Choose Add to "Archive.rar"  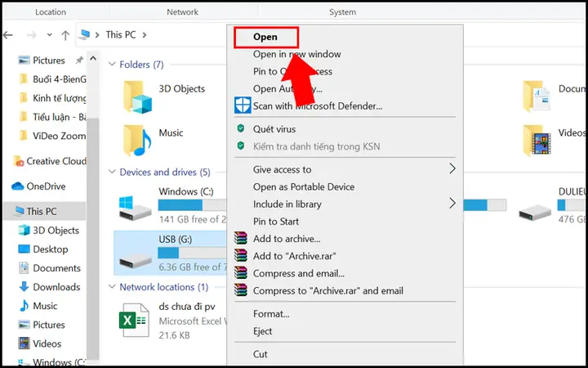(294, 256)
